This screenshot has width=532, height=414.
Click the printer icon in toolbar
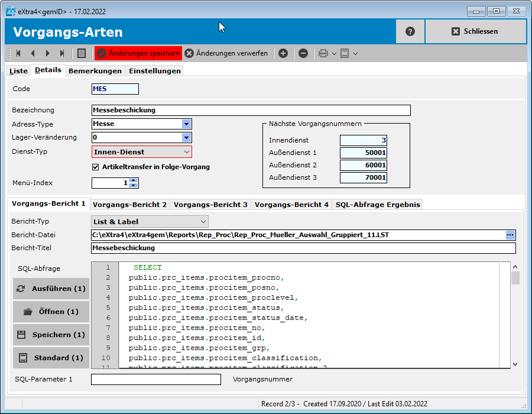coord(323,53)
